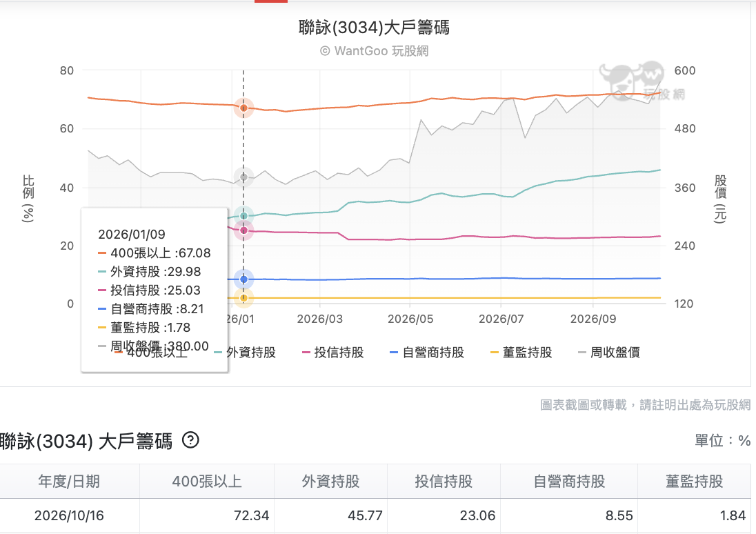Screen dimensions: 756x534
Task: Click the 董監持股 table column header
Action: [695, 481]
